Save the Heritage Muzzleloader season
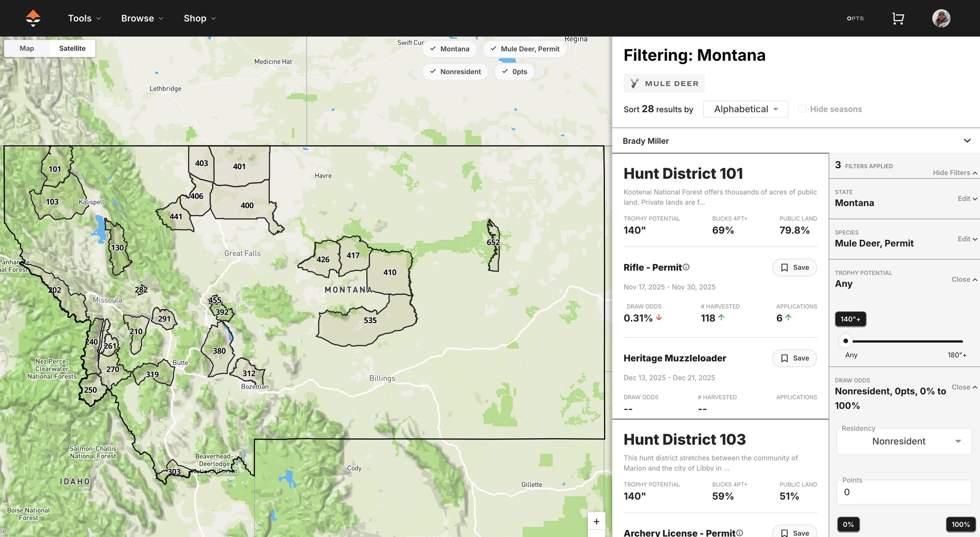The image size is (980, 537). pos(794,358)
